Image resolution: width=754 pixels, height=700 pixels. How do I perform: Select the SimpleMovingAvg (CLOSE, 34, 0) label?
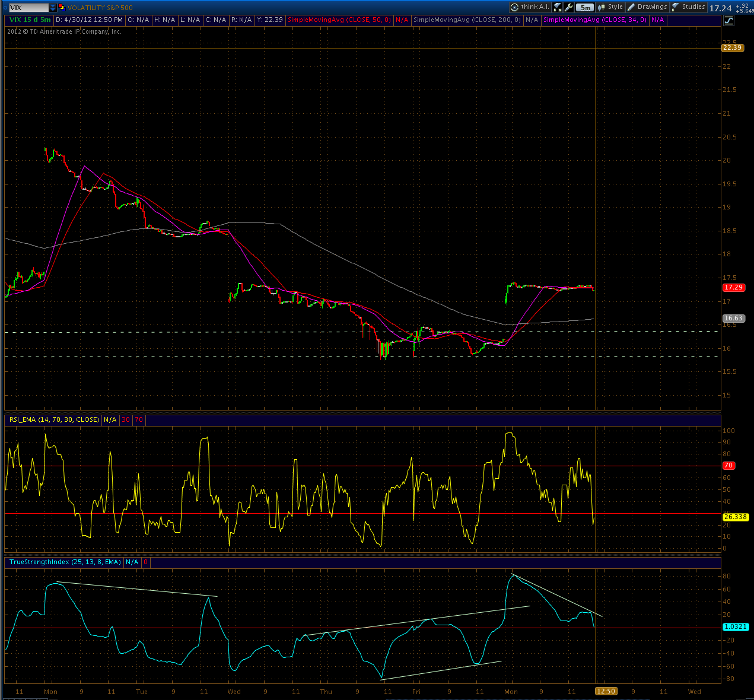tap(595, 20)
